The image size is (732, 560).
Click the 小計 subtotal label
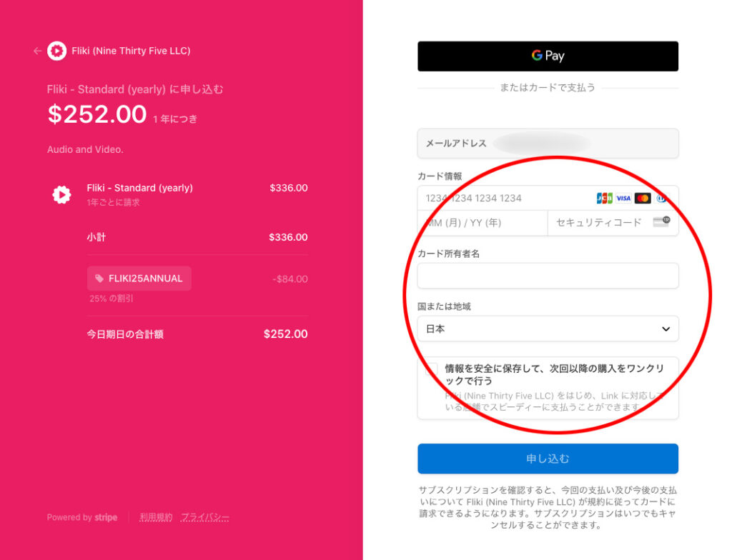tap(97, 237)
